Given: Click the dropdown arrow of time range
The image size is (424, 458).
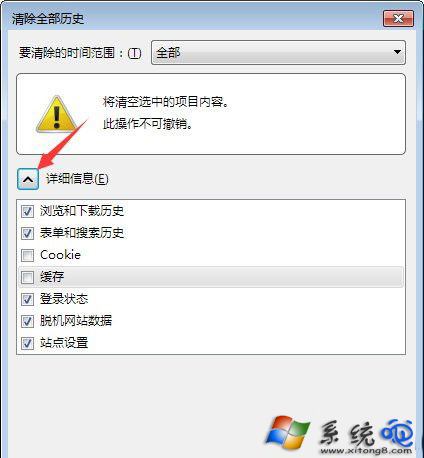Looking at the screenshot, I should [x=397, y=52].
